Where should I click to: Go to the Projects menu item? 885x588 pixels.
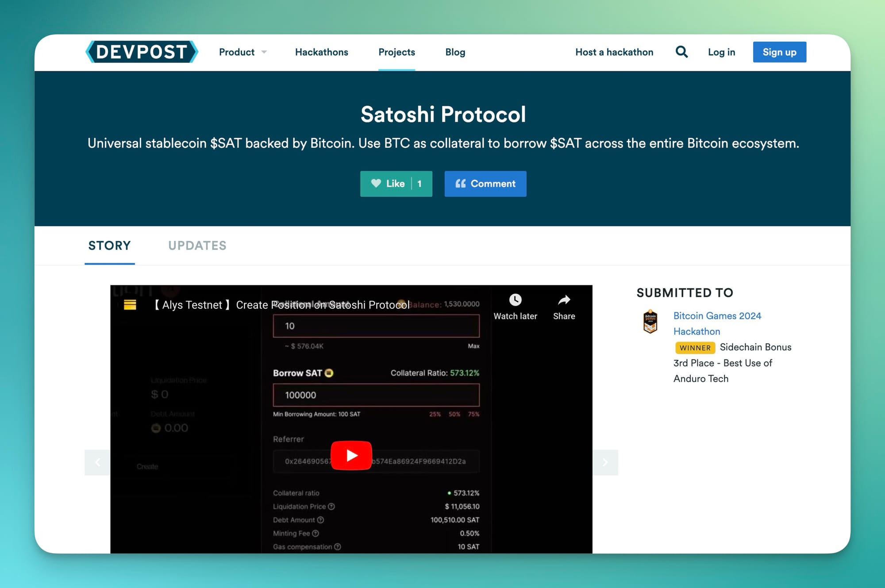396,52
